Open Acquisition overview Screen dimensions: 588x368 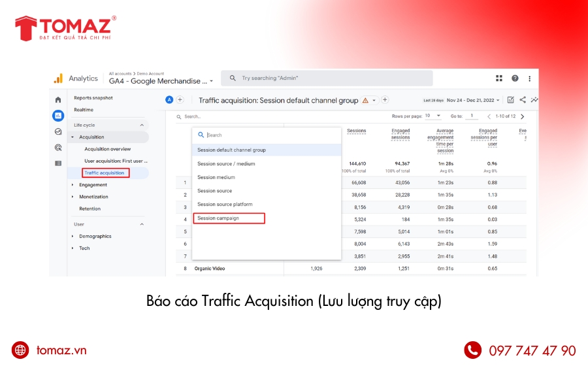coord(108,149)
